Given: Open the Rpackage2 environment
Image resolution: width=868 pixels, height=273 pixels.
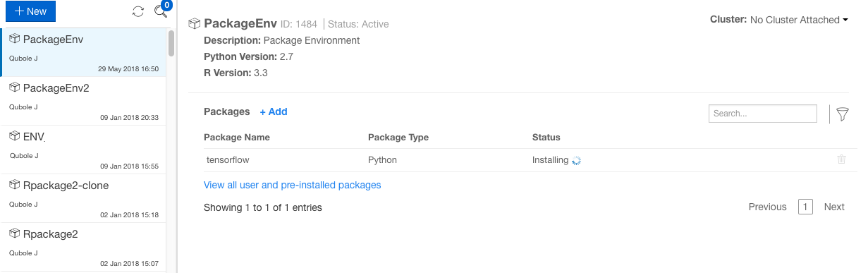Looking at the screenshot, I should coord(83,247).
